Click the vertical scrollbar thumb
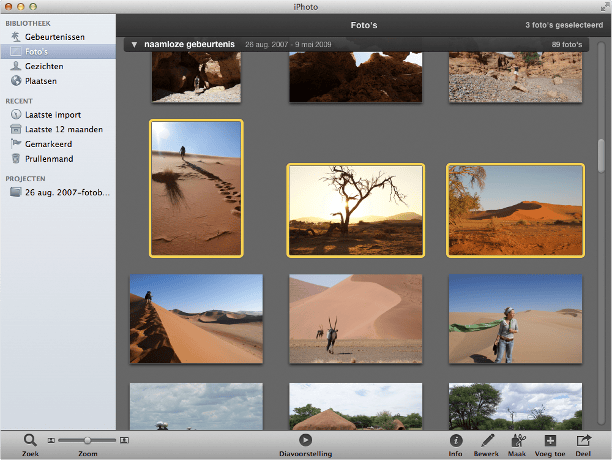 point(601,157)
